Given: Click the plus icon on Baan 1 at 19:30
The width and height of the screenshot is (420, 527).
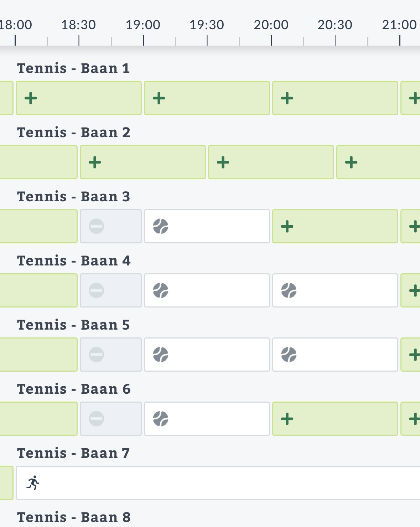Looking at the screenshot, I should click(x=159, y=98).
